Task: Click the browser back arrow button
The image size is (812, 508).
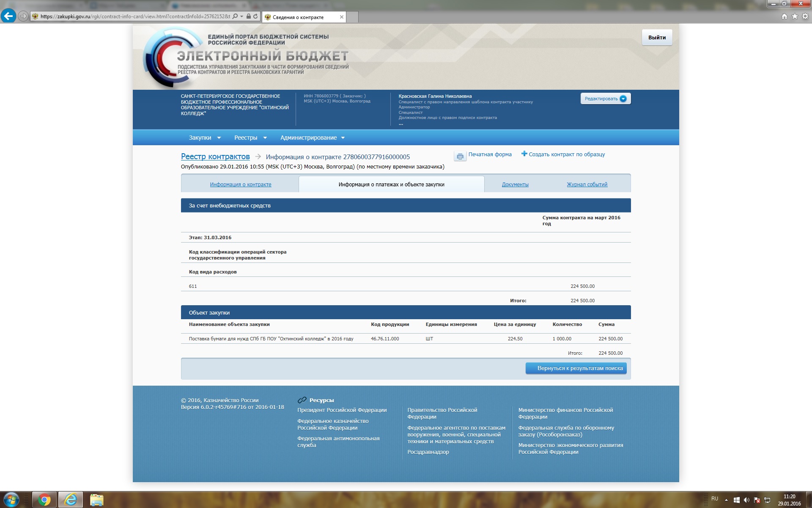Action: (x=8, y=16)
